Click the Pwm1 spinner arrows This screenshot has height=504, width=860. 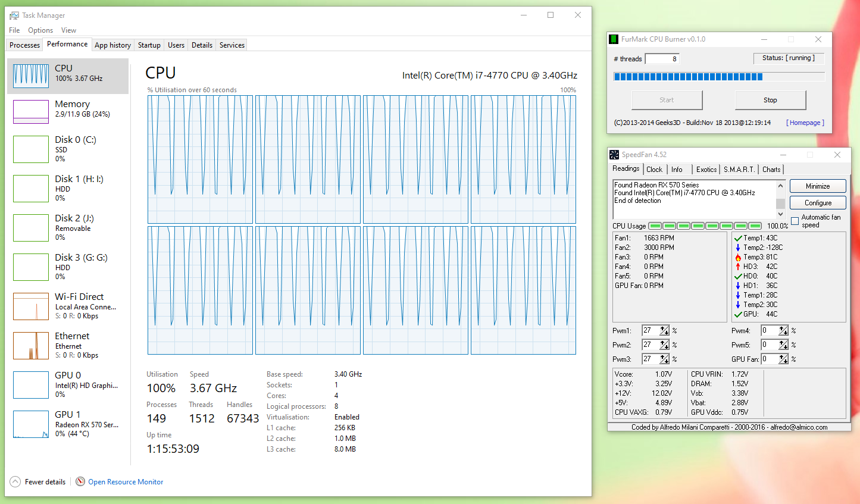pyautogui.click(x=664, y=331)
